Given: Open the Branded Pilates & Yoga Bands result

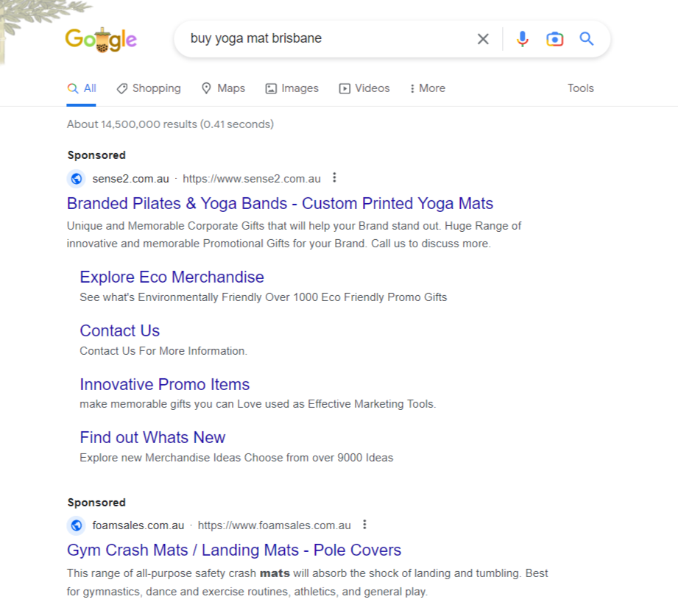Looking at the screenshot, I should [280, 203].
